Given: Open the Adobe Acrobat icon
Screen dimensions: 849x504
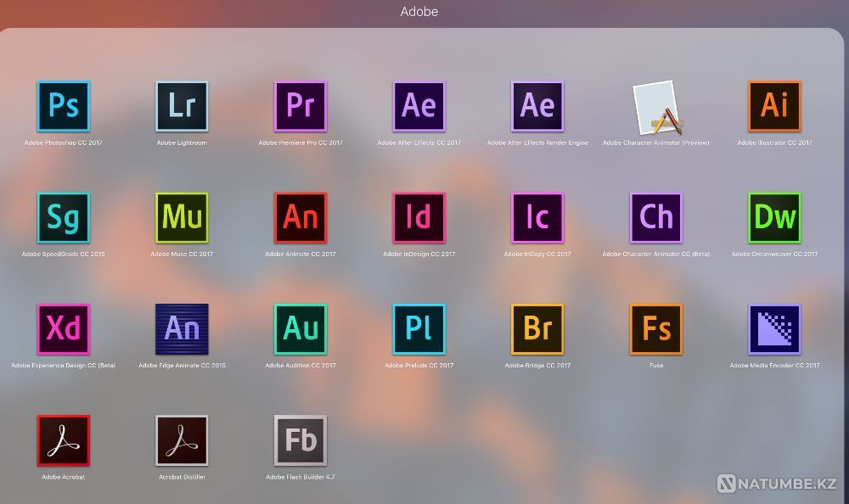Looking at the screenshot, I should (x=64, y=440).
